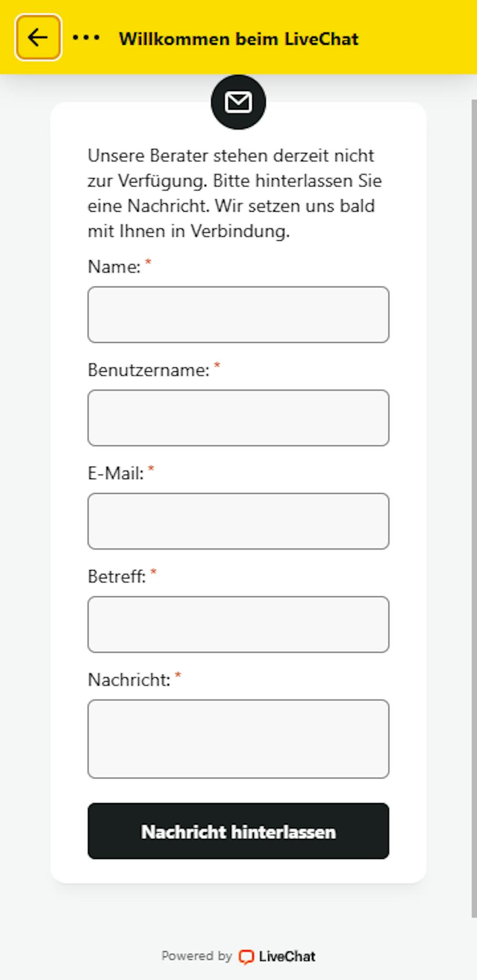Focus the Name input field
Viewport: 477px width, 980px height.
pyautogui.click(x=238, y=315)
